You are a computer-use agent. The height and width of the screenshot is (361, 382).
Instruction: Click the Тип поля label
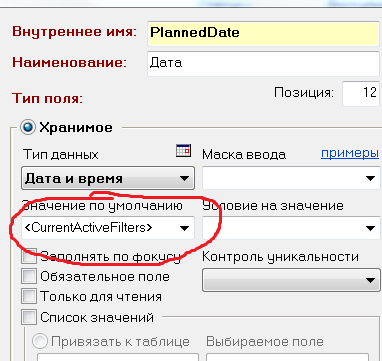coord(47,98)
